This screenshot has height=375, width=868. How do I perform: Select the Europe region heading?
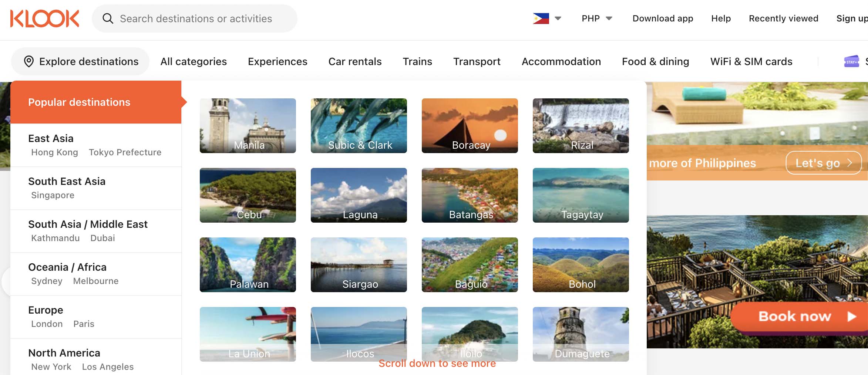click(x=46, y=310)
